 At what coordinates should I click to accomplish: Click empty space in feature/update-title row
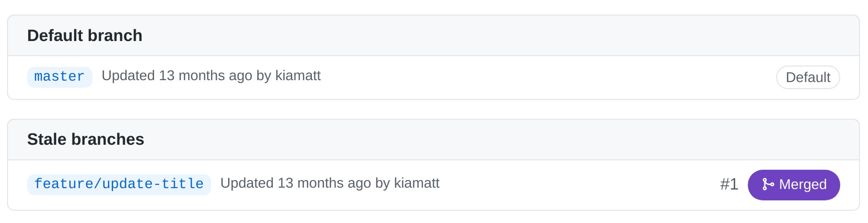[x=565, y=185]
